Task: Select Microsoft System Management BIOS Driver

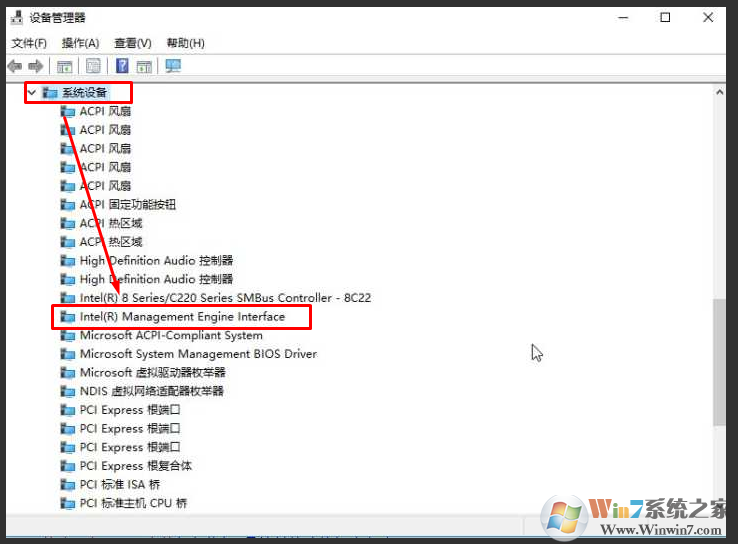Action: tap(198, 354)
